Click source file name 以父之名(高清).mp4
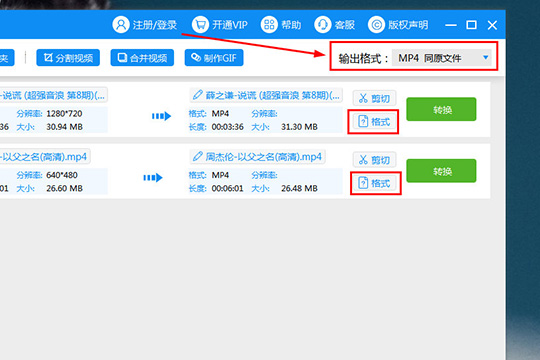 click(x=44, y=157)
